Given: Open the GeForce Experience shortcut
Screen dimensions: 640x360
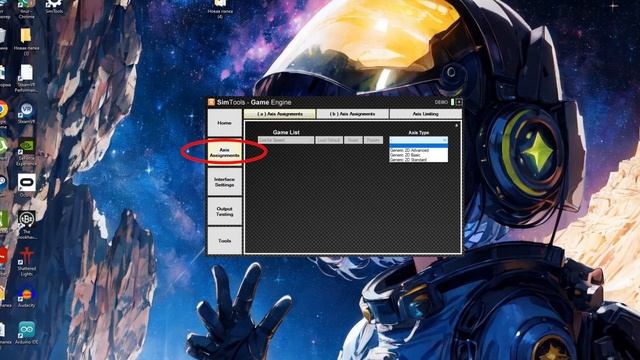Looking at the screenshot, I should pos(27,153).
